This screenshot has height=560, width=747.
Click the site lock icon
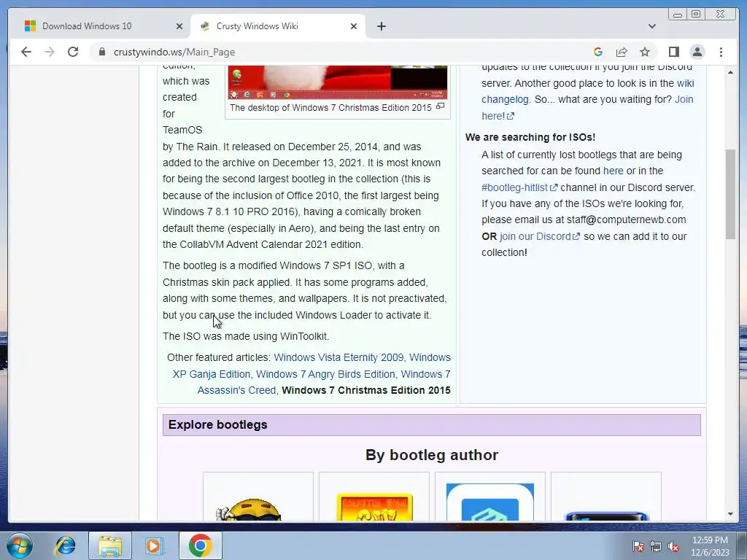(x=101, y=52)
